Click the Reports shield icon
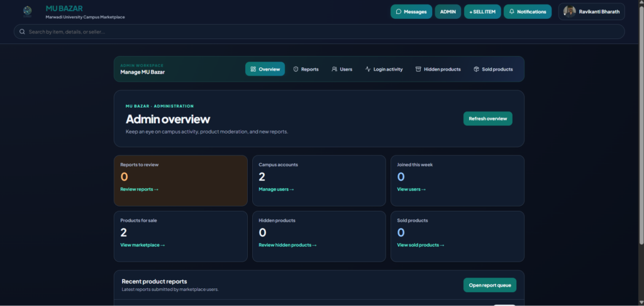Screen dimensions: 644x306 click(x=296, y=69)
